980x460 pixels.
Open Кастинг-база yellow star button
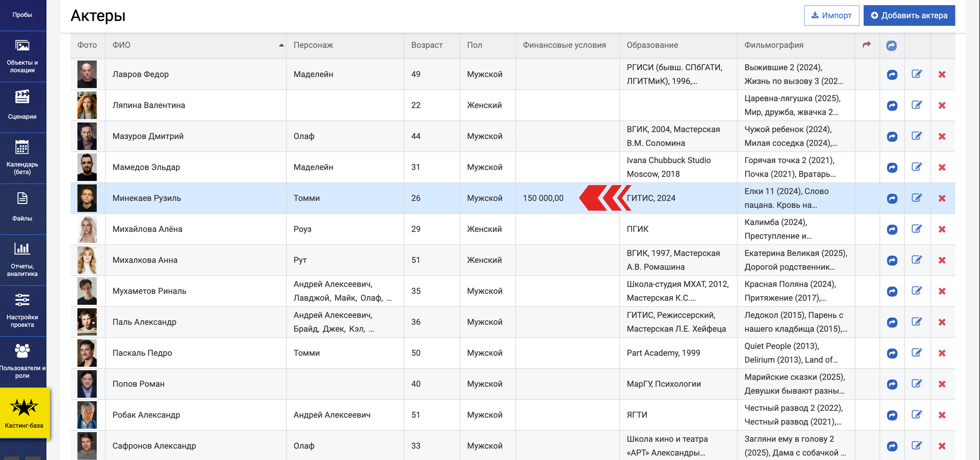click(x=24, y=413)
